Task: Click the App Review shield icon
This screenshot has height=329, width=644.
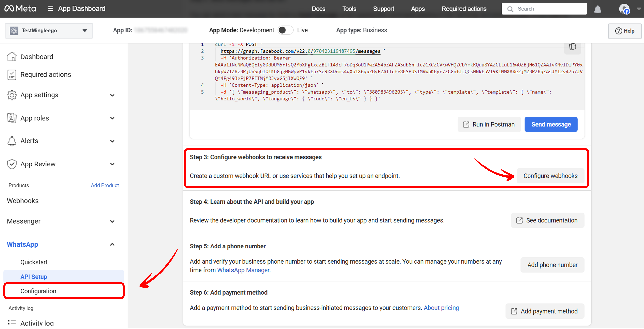Action: point(12,164)
